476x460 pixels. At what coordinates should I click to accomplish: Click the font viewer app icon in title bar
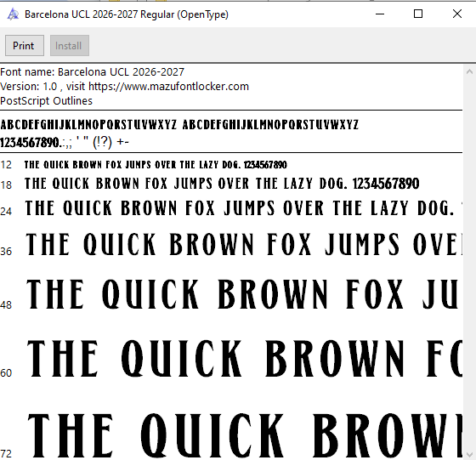pos(13,14)
